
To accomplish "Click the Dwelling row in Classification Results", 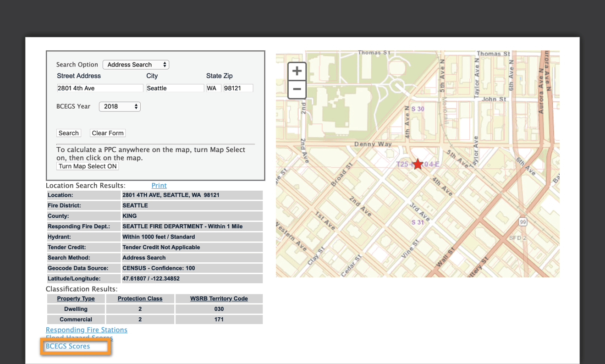I will 75,309.
